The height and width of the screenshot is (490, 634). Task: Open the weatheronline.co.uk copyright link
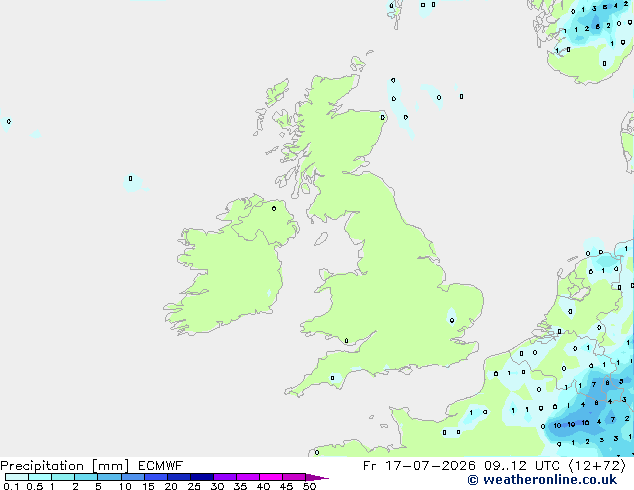(542, 480)
